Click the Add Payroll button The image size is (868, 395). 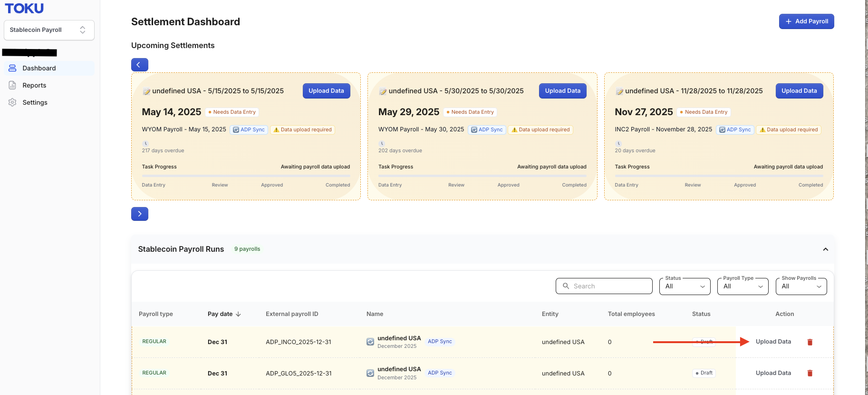(x=807, y=21)
